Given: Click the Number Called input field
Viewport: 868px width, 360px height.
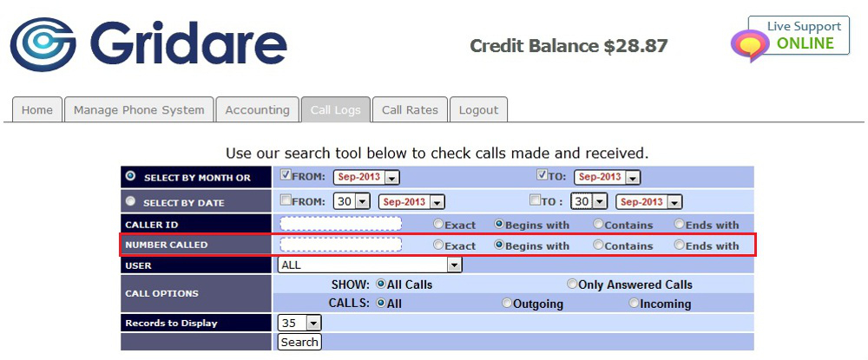Looking at the screenshot, I should pyautogui.click(x=340, y=245).
